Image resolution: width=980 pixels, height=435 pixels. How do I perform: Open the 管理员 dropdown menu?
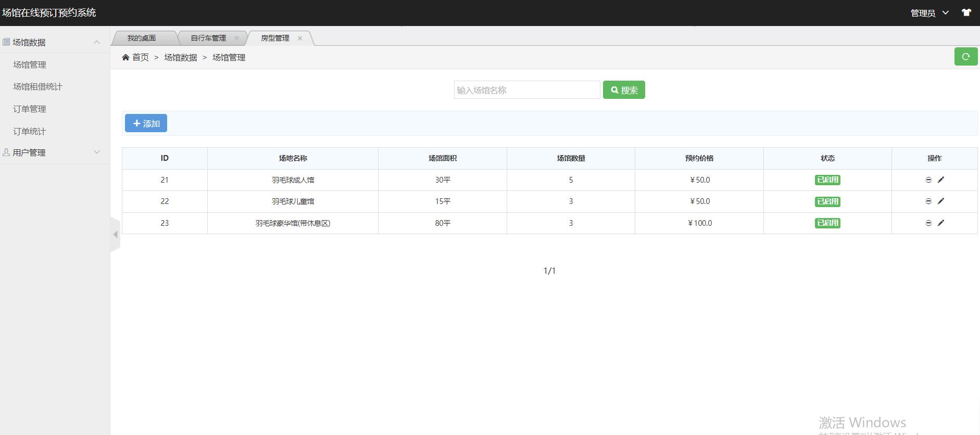point(929,13)
